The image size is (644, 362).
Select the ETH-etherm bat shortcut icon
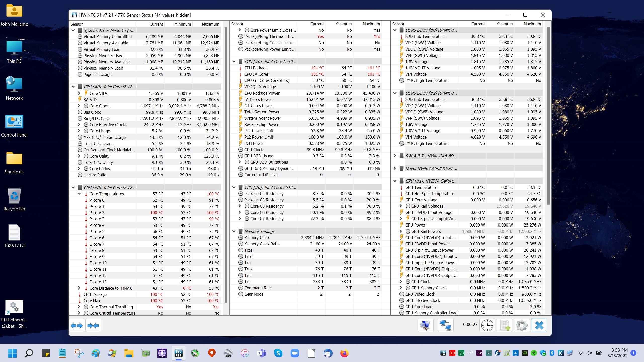point(14,314)
